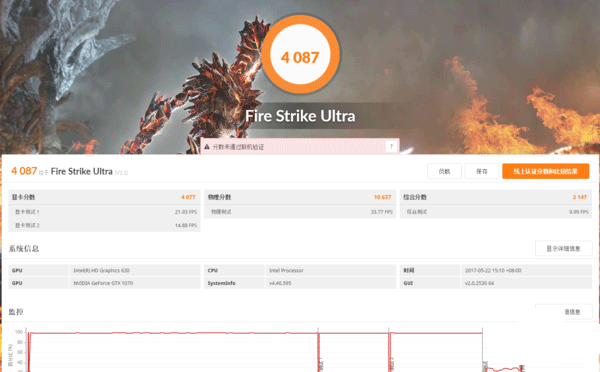Click the NVIDIA GeForce GTX 1070 GPU entry
Screen dimensions: 600x372
tap(103, 283)
